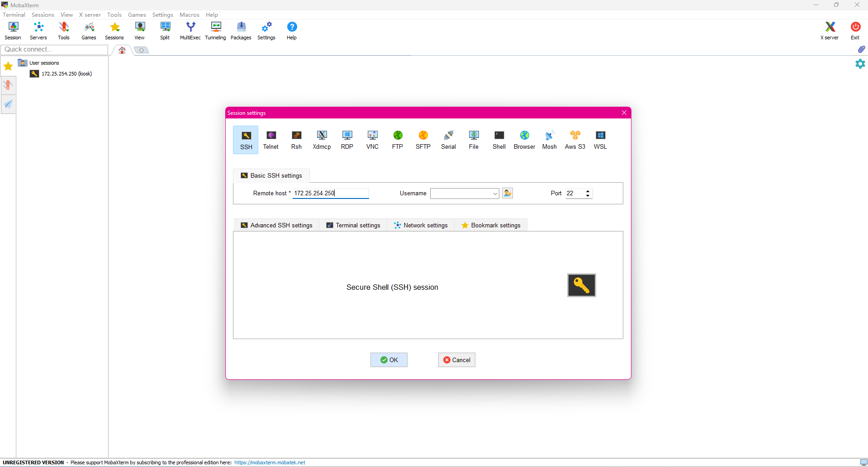Confirm session with the OK button
The image size is (868, 467).
[x=389, y=360]
